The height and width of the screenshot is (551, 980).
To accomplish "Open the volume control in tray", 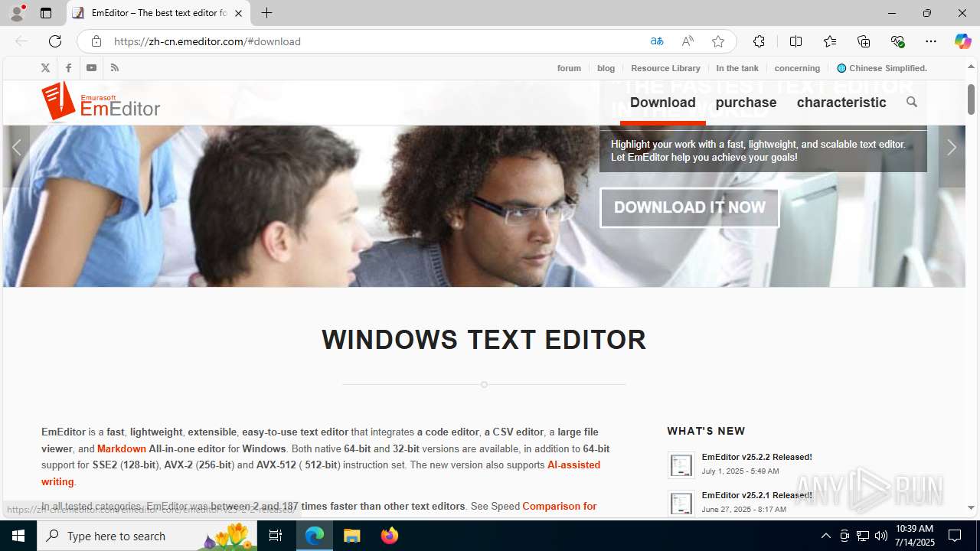I will point(881,536).
